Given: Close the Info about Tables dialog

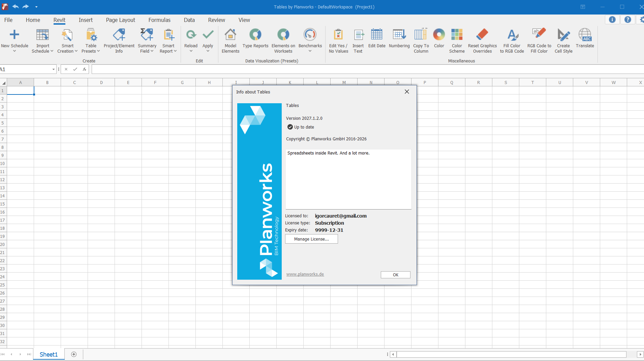Looking at the screenshot, I should (407, 92).
